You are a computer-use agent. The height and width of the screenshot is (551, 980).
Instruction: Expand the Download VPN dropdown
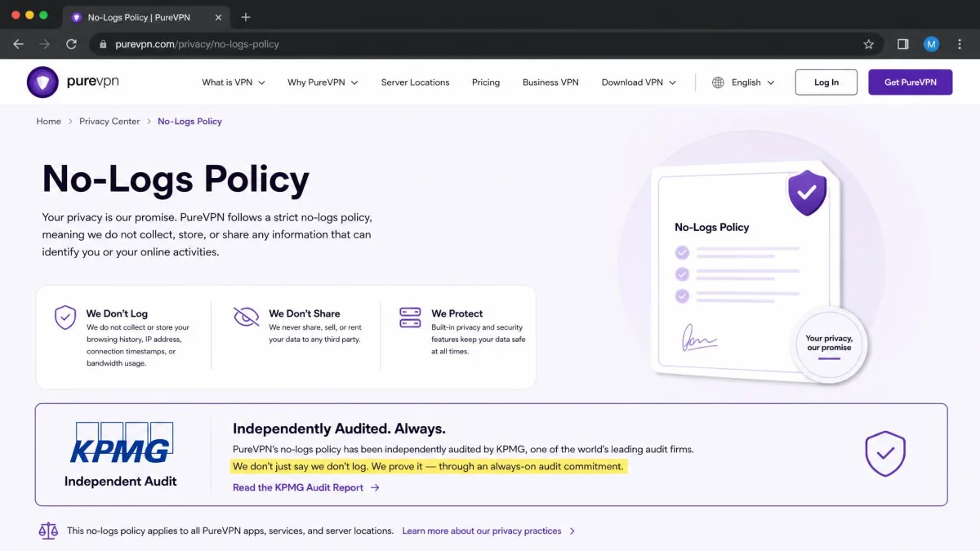[639, 82]
